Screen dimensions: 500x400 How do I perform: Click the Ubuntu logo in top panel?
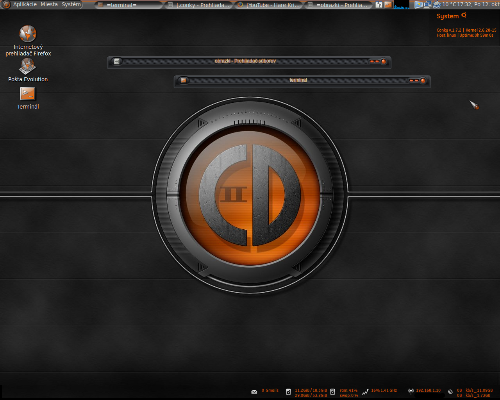(6, 4)
